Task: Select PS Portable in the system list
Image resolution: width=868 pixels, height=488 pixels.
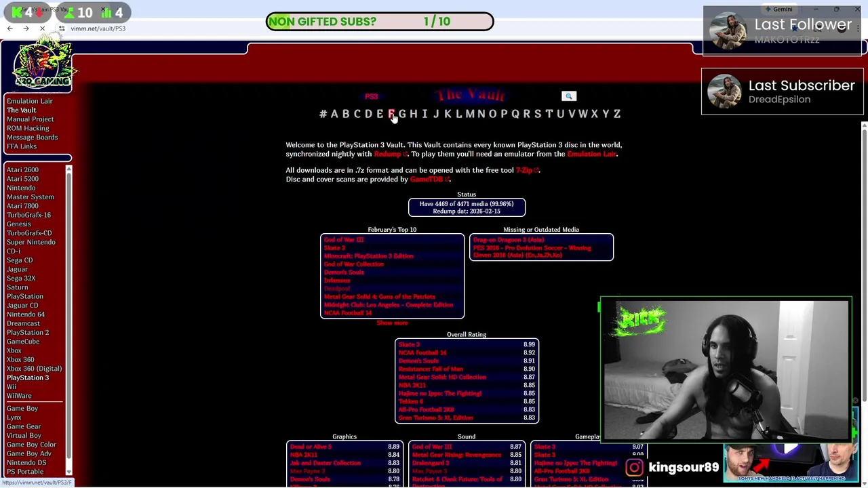Action: point(25,472)
